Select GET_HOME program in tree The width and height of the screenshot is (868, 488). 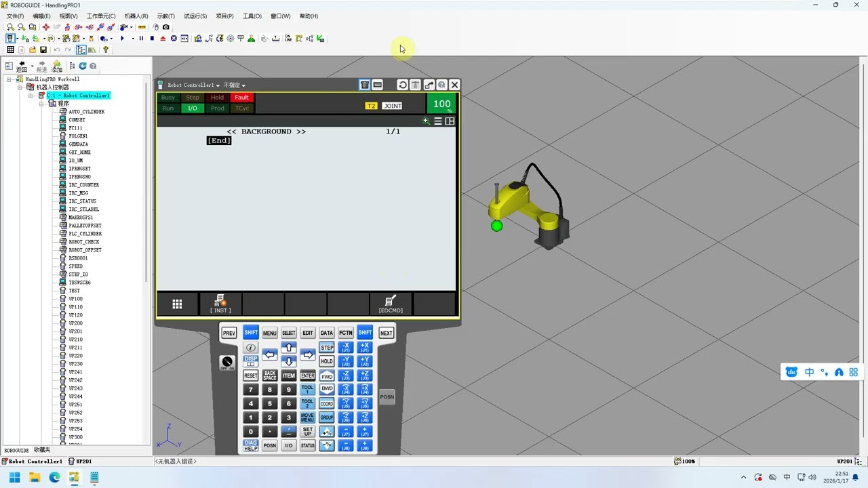click(79, 152)
